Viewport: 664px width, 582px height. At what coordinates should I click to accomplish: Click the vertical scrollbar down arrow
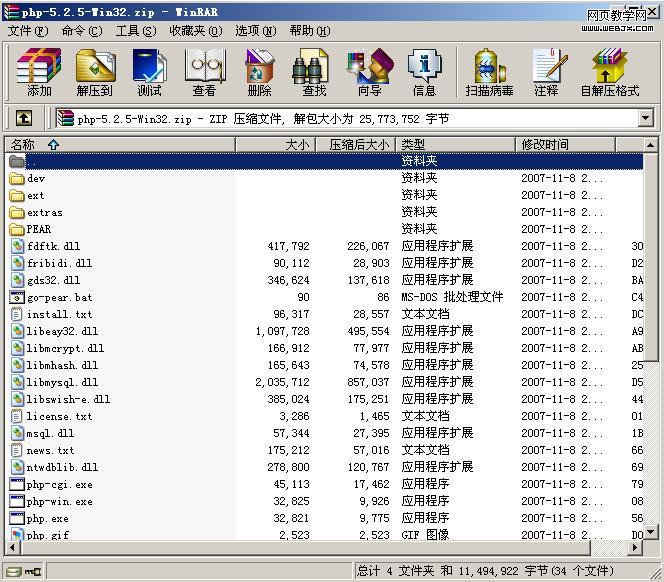pyautogui.click(x=650, y=532)
